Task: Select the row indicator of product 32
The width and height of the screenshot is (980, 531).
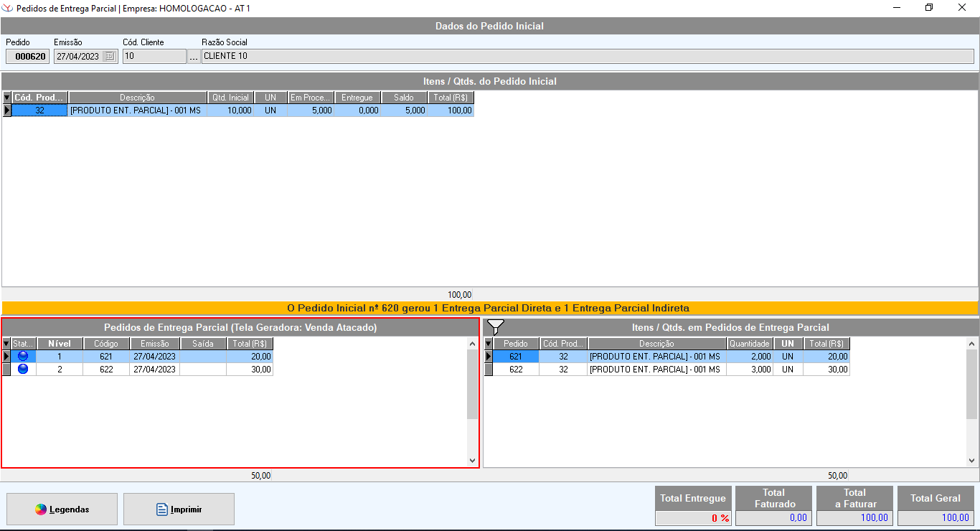Action: 7,111
